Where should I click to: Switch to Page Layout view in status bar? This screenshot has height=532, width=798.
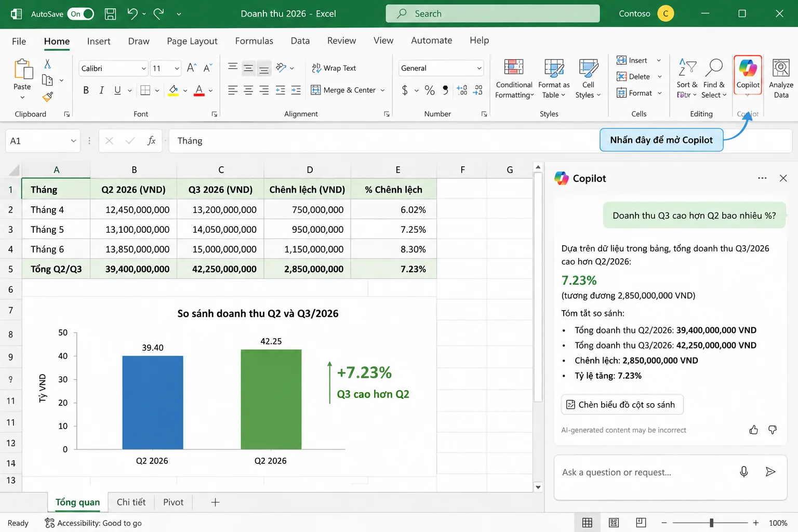(614, 523)
